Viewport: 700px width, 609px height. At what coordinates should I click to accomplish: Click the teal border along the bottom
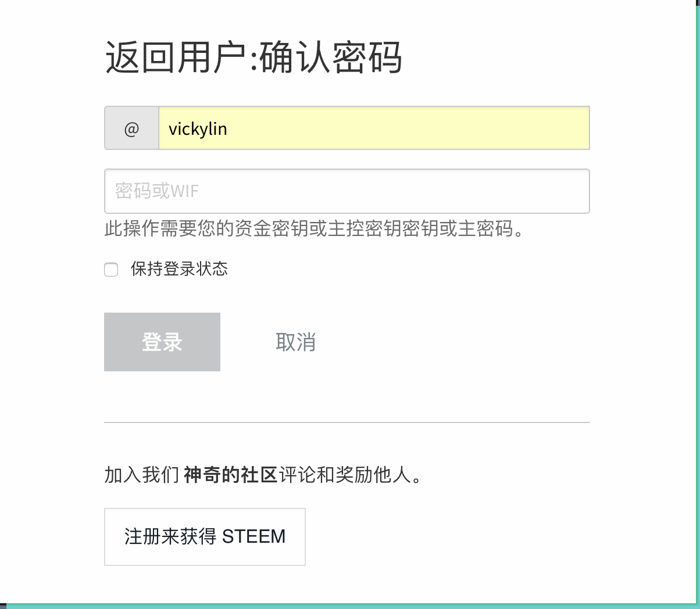click(349, 606)
